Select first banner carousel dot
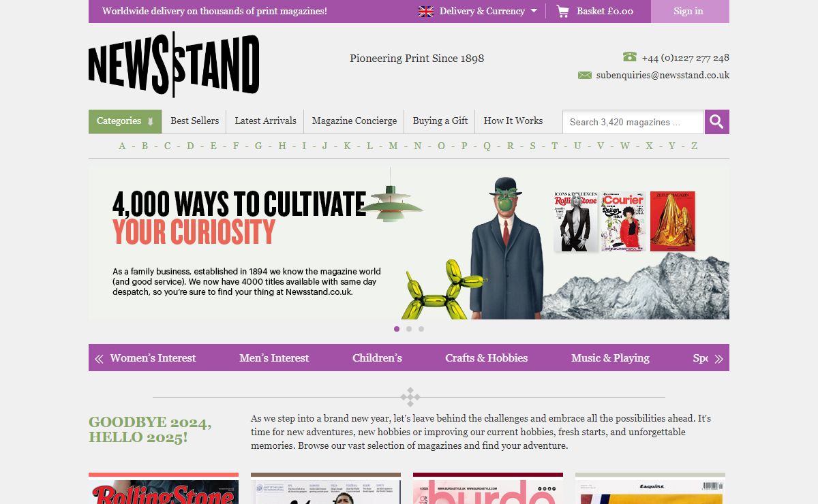Viewport: 818px width, 504px height. [397, 329]
